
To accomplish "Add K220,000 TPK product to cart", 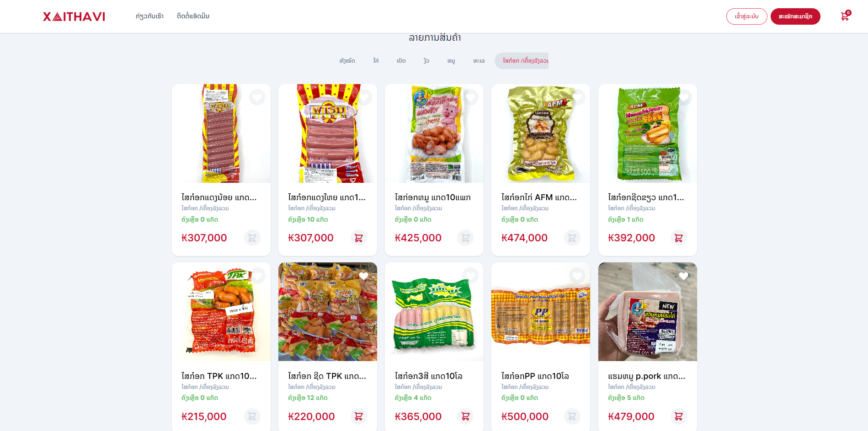I will 359,416.
